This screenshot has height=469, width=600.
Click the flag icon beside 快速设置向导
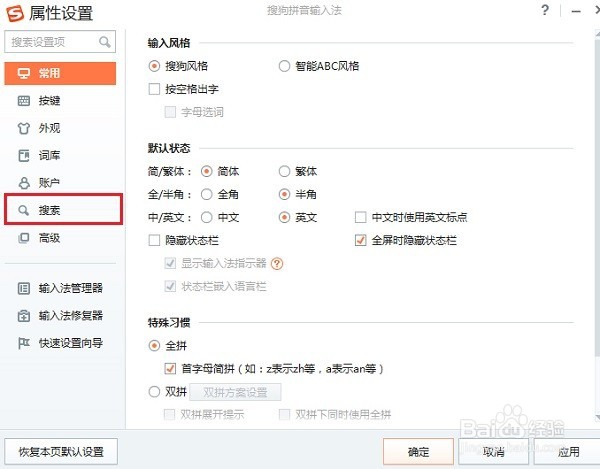24,343
